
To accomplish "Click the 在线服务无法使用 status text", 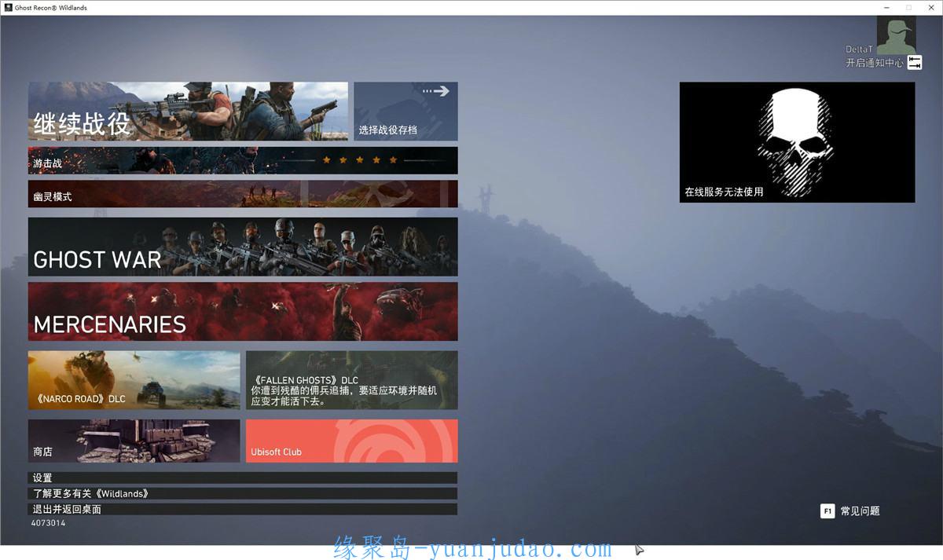I will coord(724,192).
